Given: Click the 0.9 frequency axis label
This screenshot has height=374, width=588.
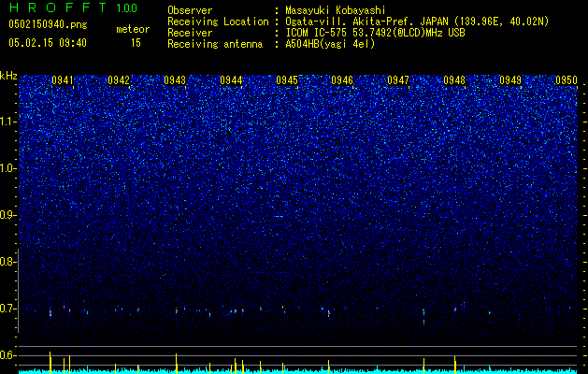Looking at the screenshot, I should click(7, 215).
